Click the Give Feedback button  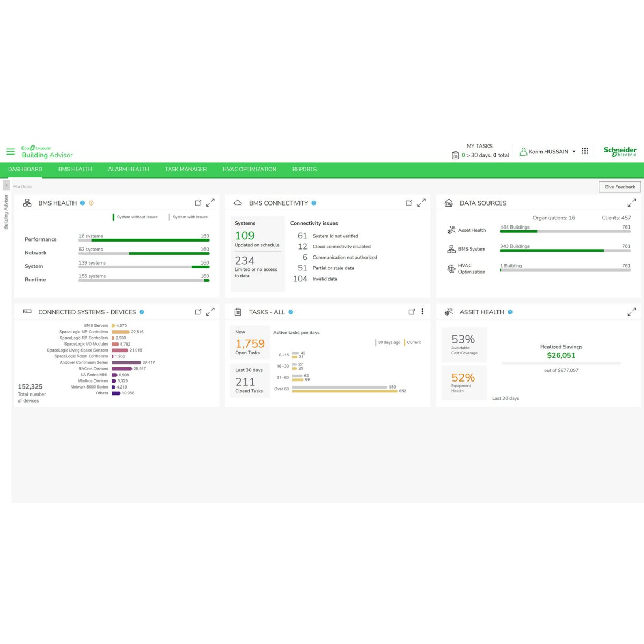coord(620,187)
